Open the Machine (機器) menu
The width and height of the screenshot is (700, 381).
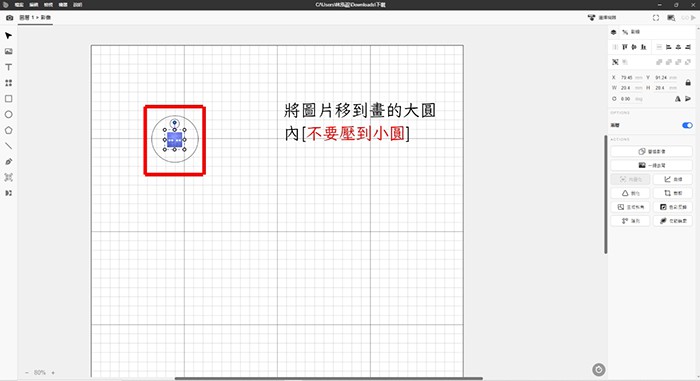(63, 4)
